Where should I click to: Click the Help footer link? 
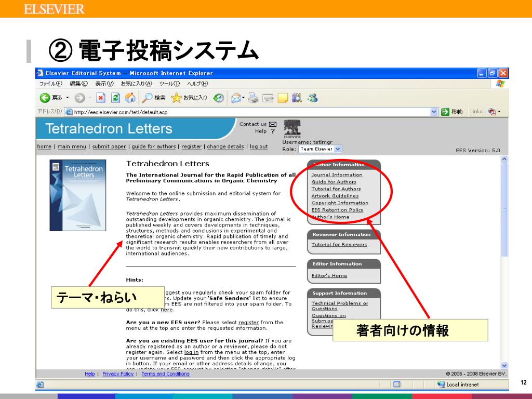89,374
